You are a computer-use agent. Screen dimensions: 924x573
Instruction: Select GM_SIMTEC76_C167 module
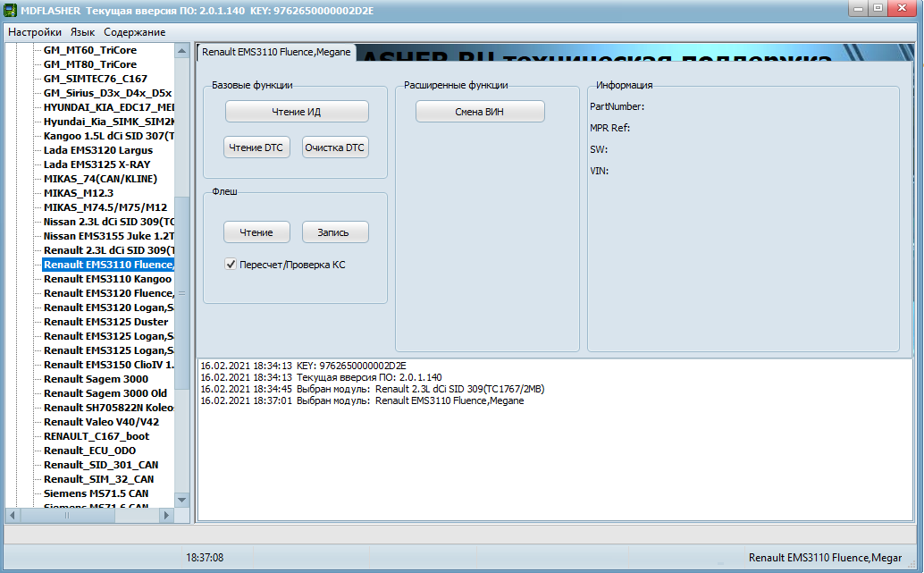click(x=96, y=79)
